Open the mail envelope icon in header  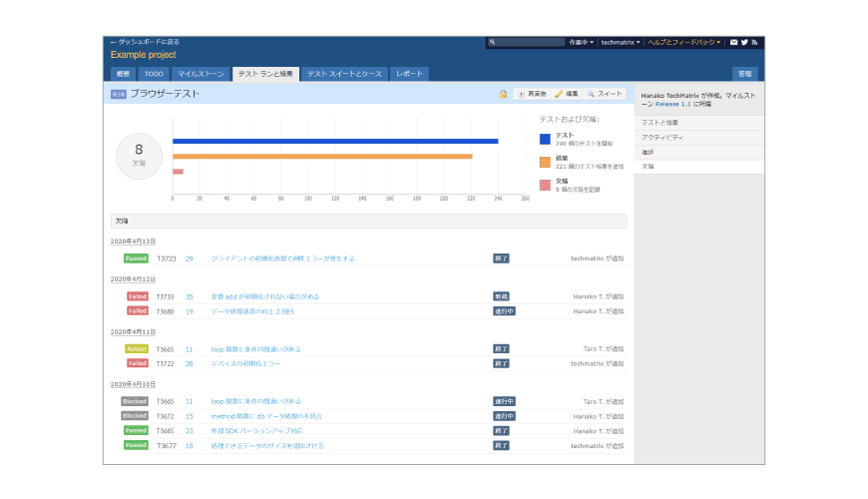[733, 42]
